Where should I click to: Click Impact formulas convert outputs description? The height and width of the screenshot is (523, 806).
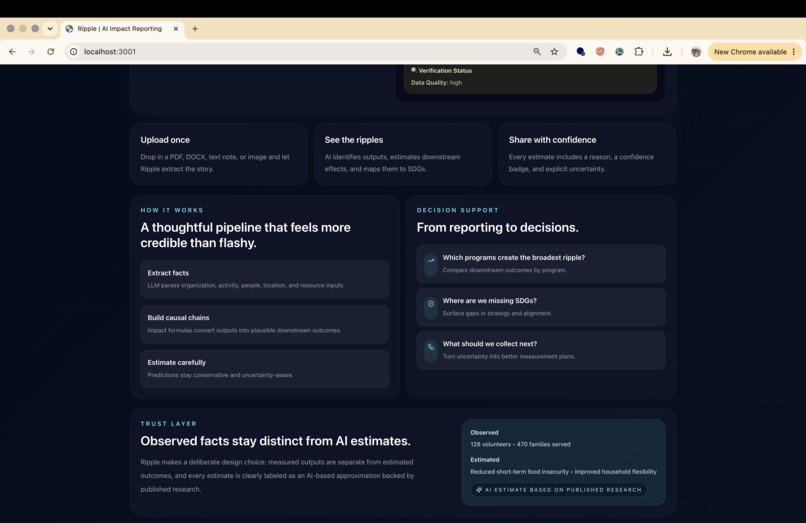tap(244, 330)
